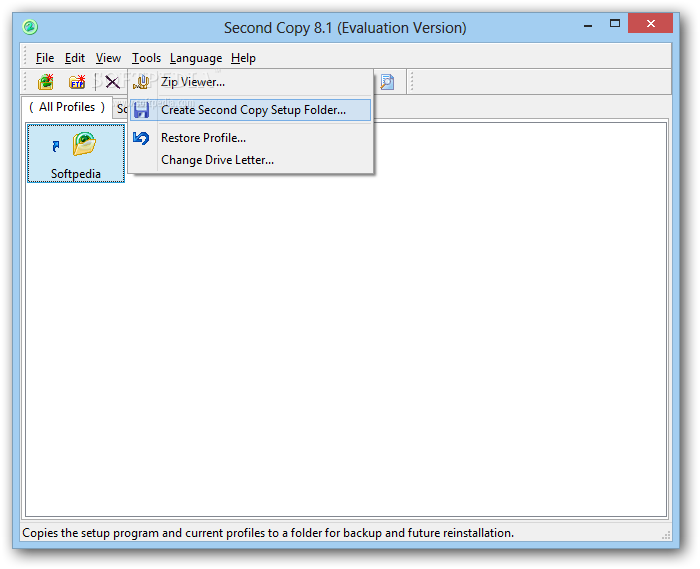Viewport: 700px width, 569px height.
Task: Click the Restore Profile arrow icon
Action: [141, 138]
